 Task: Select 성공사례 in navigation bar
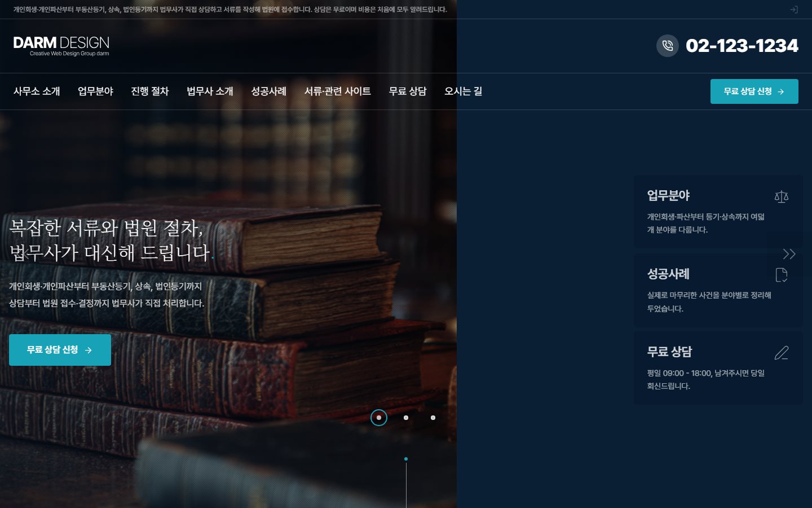269,91
